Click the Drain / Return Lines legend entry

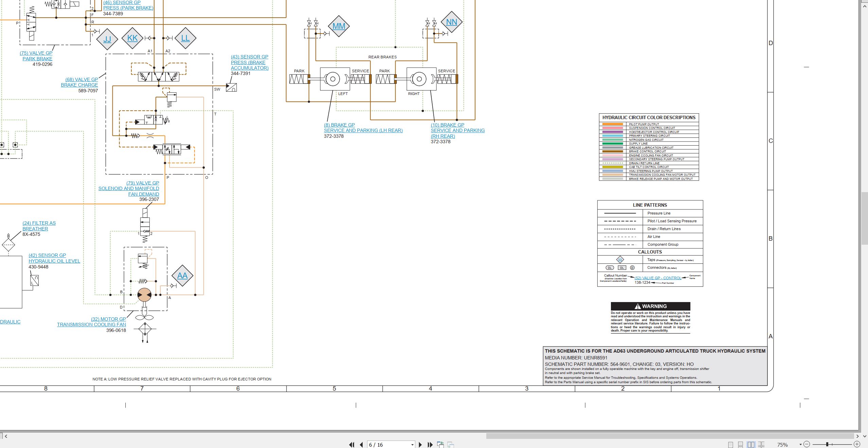click(664, 229)
